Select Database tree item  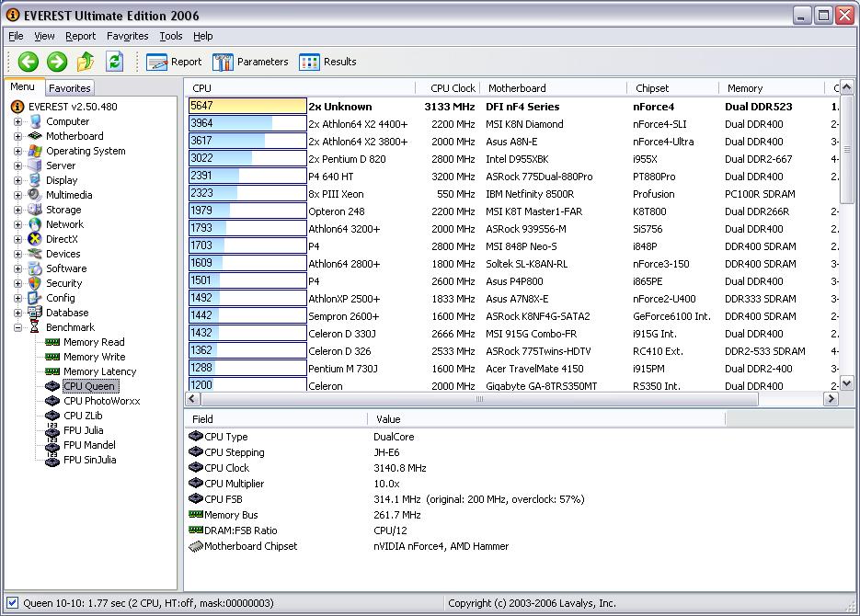[x=67, y=313]
